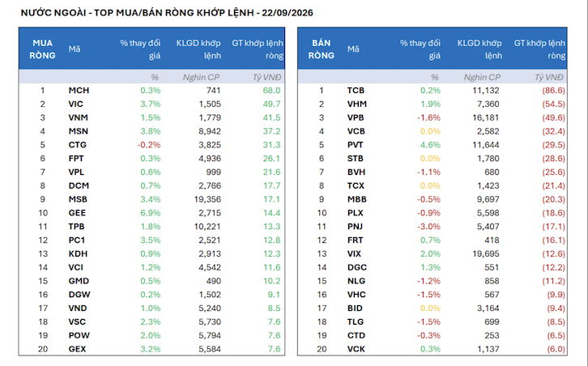588x366 pixels.
Task: Click stock code MSN
Action: click(x=78, y=131)
